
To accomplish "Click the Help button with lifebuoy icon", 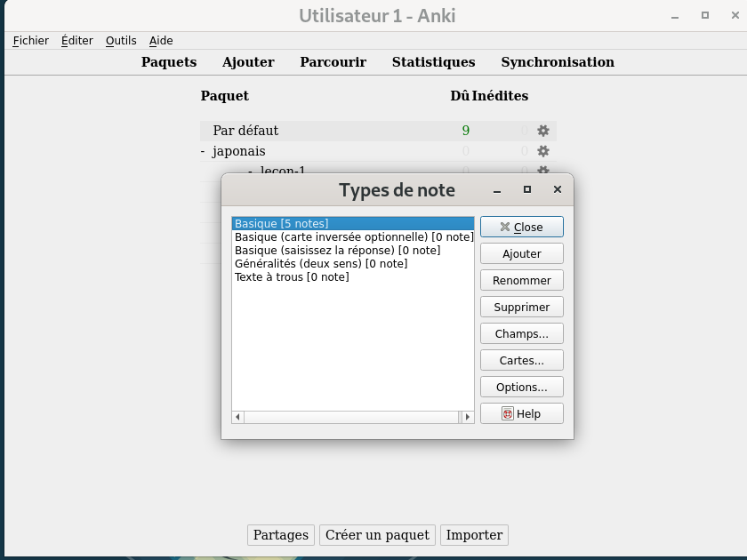I will pos(521,413).
